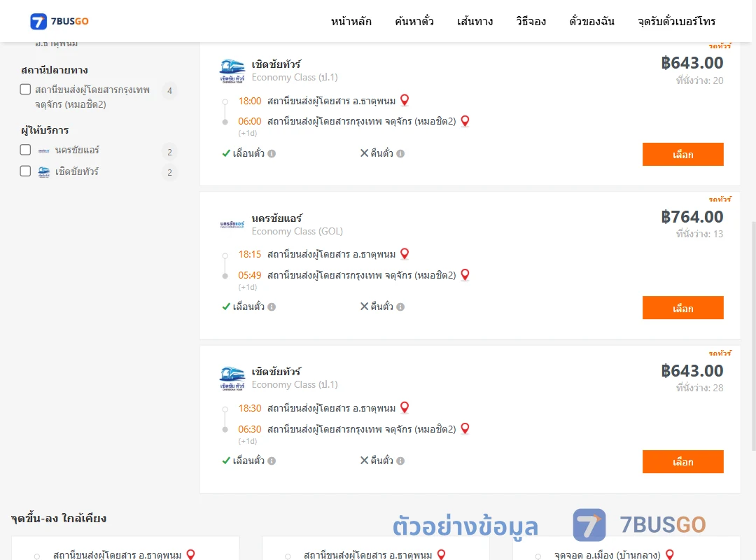This screenshot has width=756, height=560.
Task: Open หน้าหลัก in the navigation
Action: 351,21
